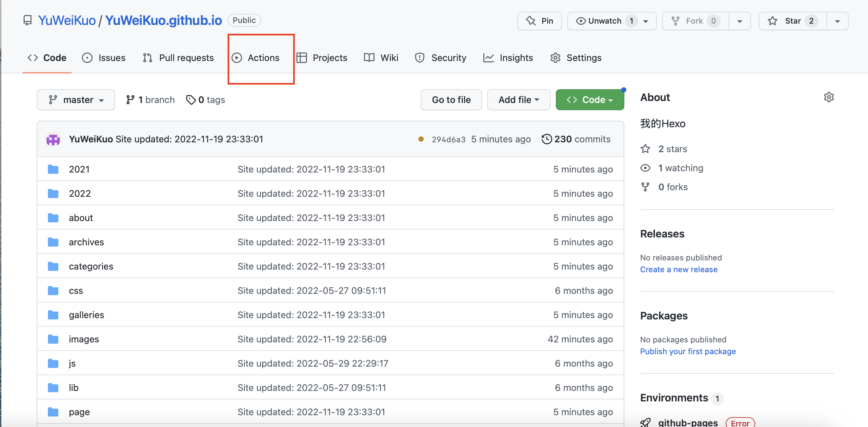The width and height of the screenshot is (868, 427).
Task: Click the branch count icon
Action: 130,100
